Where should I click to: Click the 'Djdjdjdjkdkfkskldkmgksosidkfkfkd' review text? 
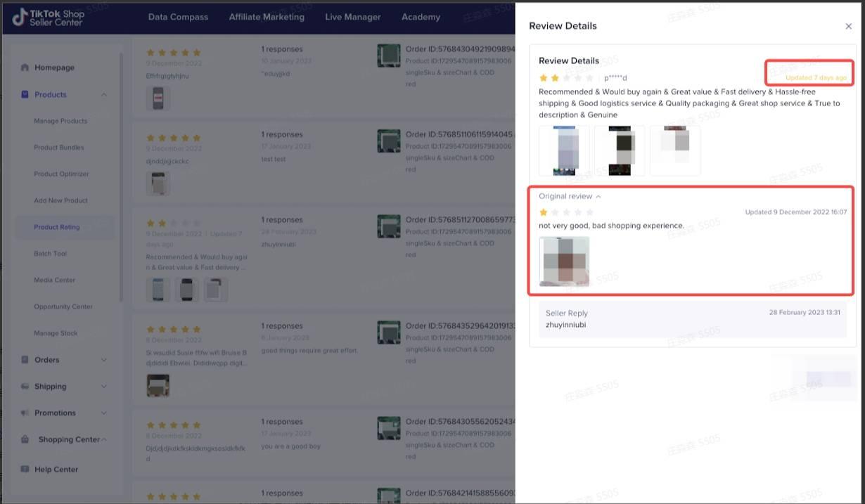196,453
